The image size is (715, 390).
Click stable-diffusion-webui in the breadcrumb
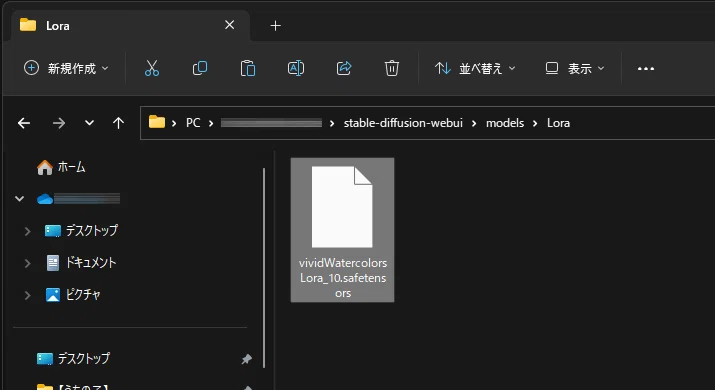[x=403, y=123]
